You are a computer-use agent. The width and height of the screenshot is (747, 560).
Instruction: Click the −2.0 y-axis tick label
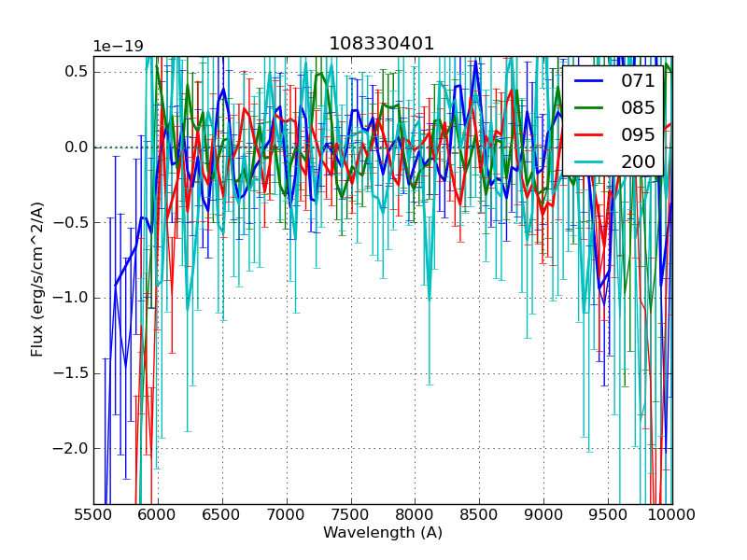click(71, 448)
